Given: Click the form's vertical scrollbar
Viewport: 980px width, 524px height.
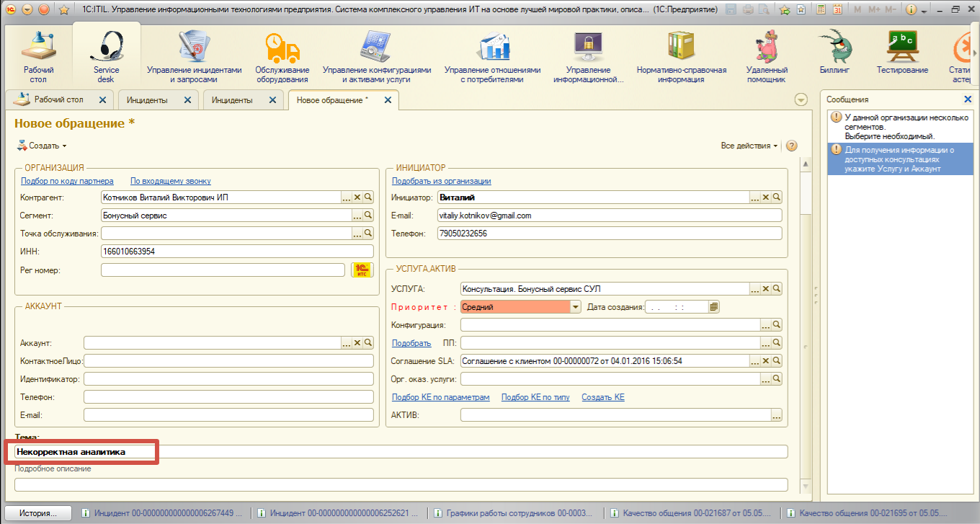Looking at the screenshot, I should 807,324.
